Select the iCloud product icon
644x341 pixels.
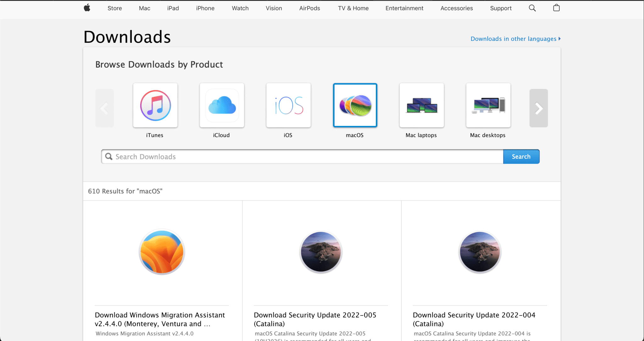222,105
